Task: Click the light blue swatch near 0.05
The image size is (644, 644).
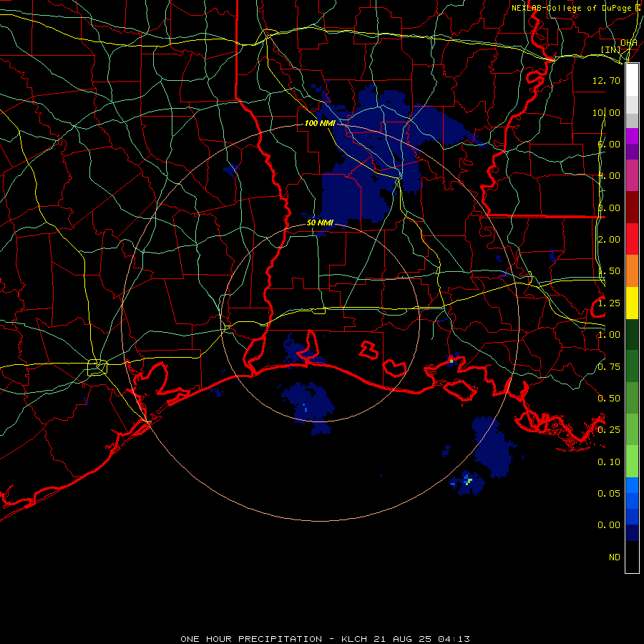Action: [x=632, y=485]
